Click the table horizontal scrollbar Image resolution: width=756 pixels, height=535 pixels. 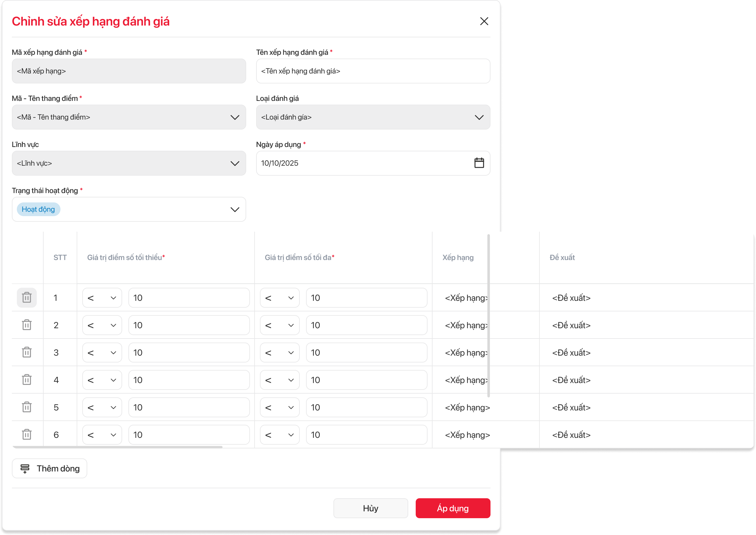click(117, 447)
